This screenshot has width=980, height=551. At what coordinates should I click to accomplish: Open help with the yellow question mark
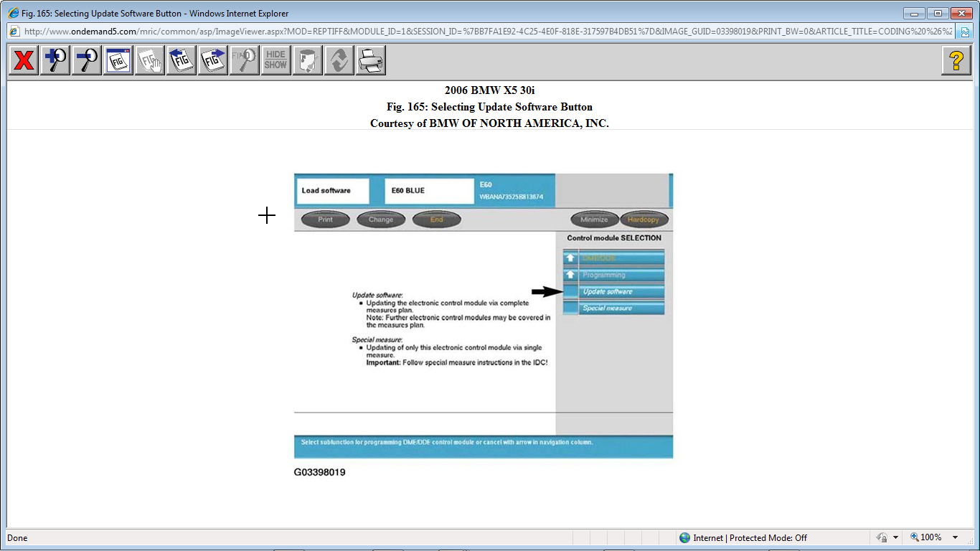tap(956, 60)
